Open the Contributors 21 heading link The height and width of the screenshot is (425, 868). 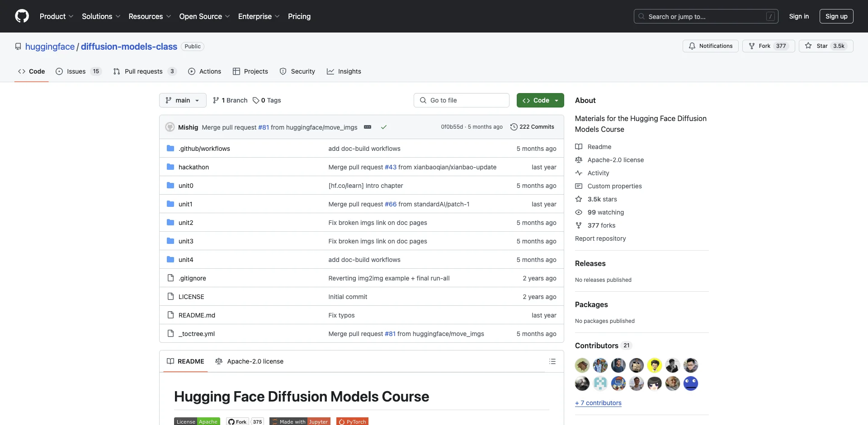click(x=603, y=346)
